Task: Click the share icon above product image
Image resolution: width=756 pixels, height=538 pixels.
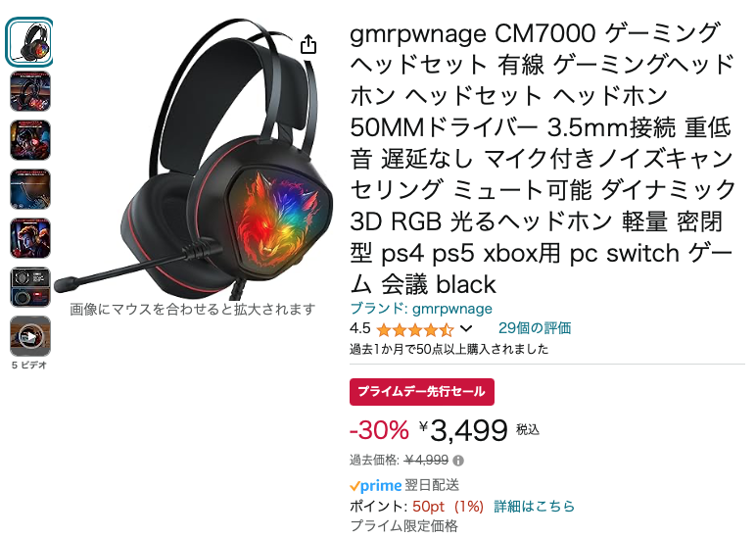Action: (308, 44)
